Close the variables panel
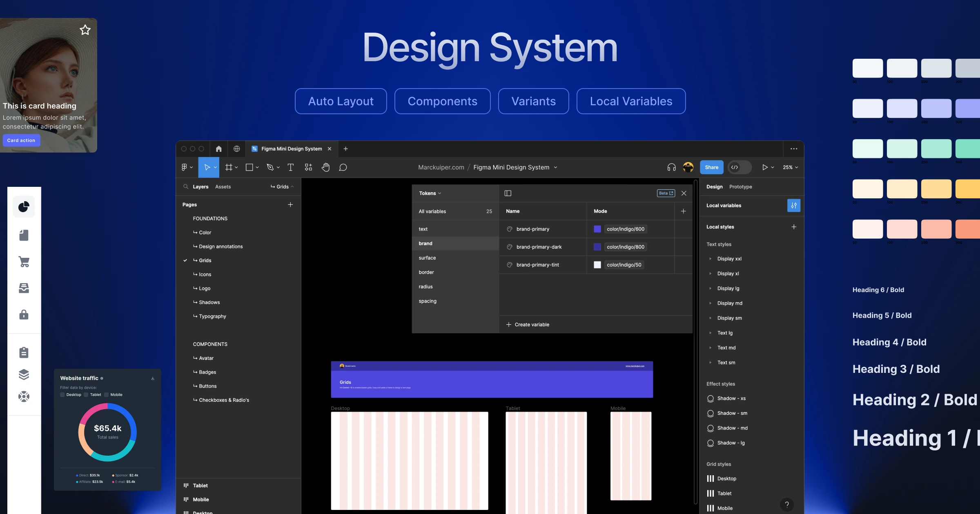Image resolution: width=980 pixels, height=514 pixels. 684,193
